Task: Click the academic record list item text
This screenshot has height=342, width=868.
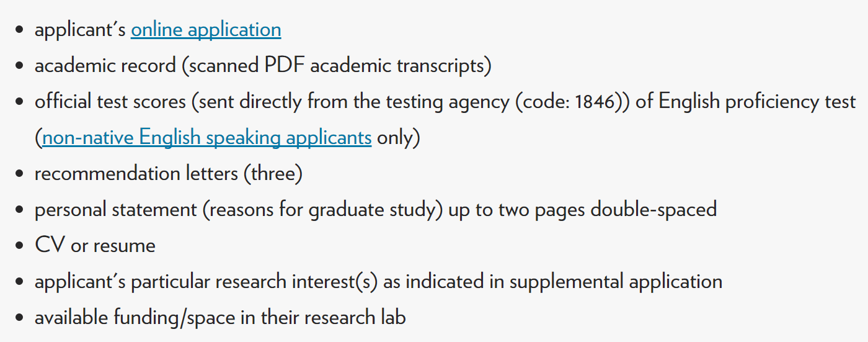Action: pos(262,66)
